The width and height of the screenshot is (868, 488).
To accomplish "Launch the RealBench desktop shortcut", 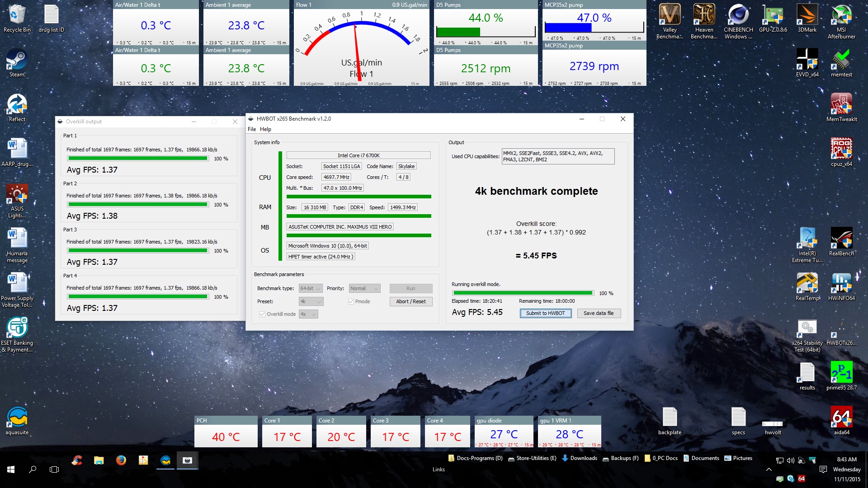I will (x=841, y=242).
